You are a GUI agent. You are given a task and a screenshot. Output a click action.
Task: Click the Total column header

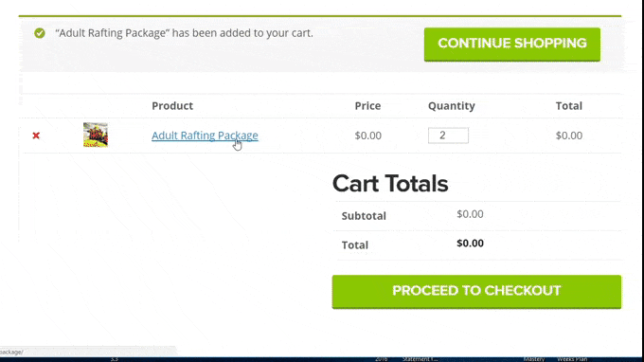coord(569,105)
